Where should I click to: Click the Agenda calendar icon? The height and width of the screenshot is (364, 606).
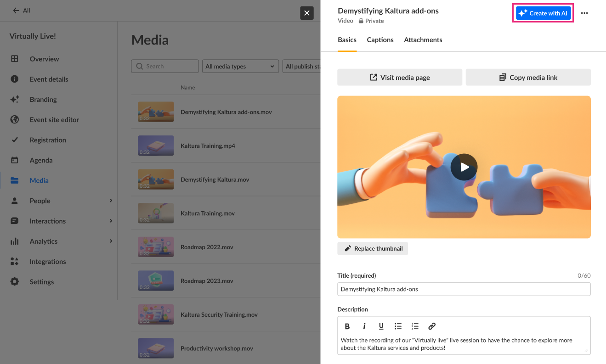15,160
